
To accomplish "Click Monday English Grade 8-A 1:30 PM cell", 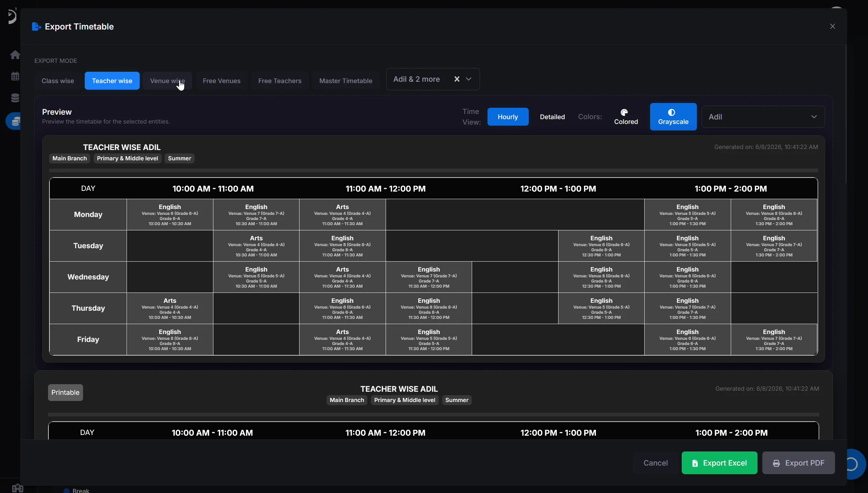I will click(x=774, y=215).
